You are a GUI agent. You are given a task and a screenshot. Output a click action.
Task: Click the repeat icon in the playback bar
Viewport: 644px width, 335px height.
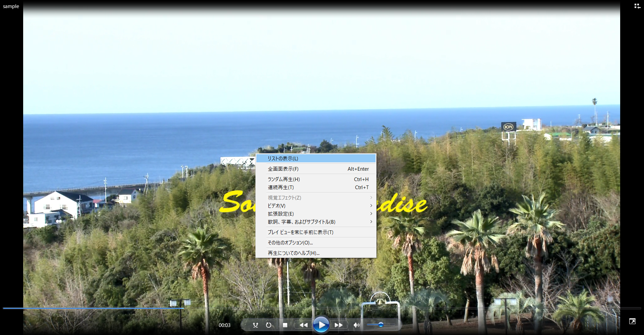[x=268, y=325]
